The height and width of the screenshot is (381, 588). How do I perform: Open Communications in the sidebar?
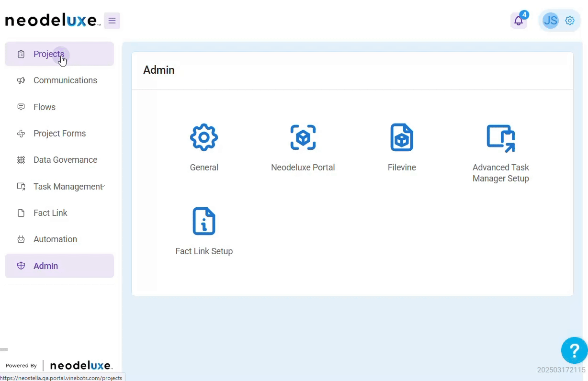coord(59,80)
